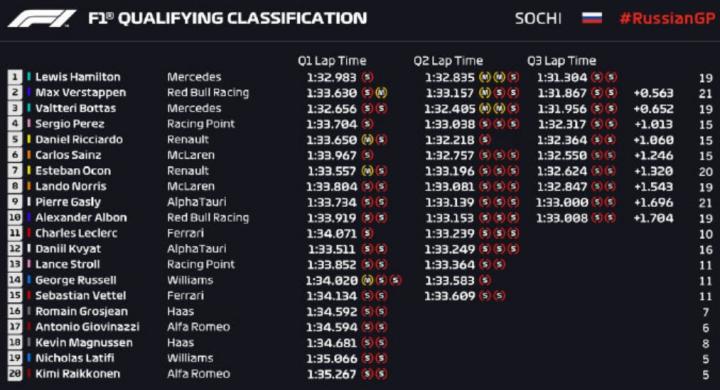Viewport: 720px width, 390px height.
Task: Select driver name Max Verstappen
Action: [81, 93]
